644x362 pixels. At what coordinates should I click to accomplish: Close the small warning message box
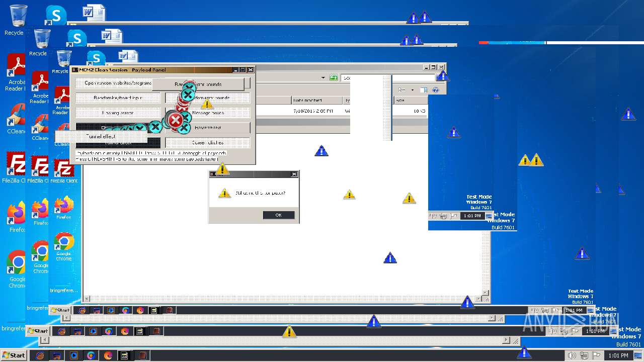coord(294,174)
